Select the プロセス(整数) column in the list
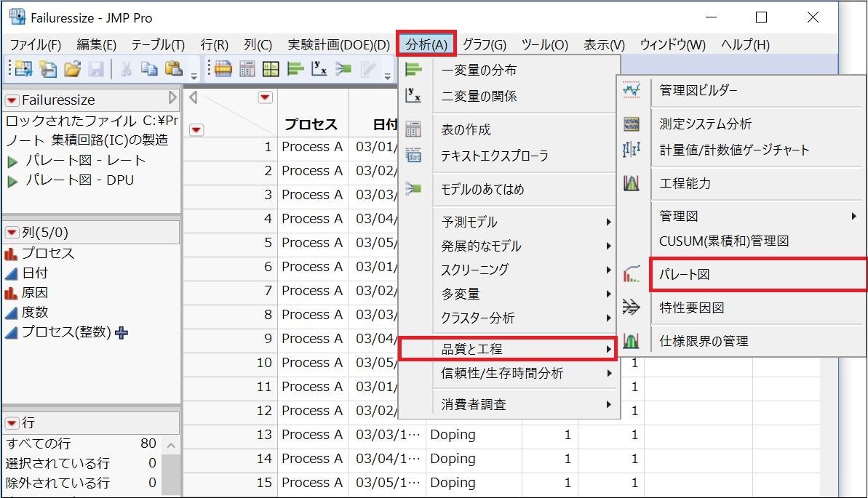This screenshot has height=498, width=868. (x=66, y=332)
